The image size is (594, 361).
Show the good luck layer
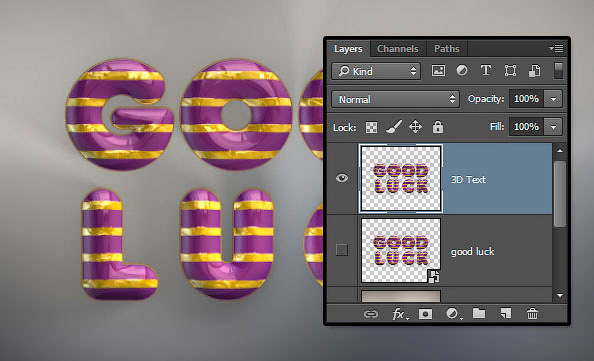click(342, 250)
